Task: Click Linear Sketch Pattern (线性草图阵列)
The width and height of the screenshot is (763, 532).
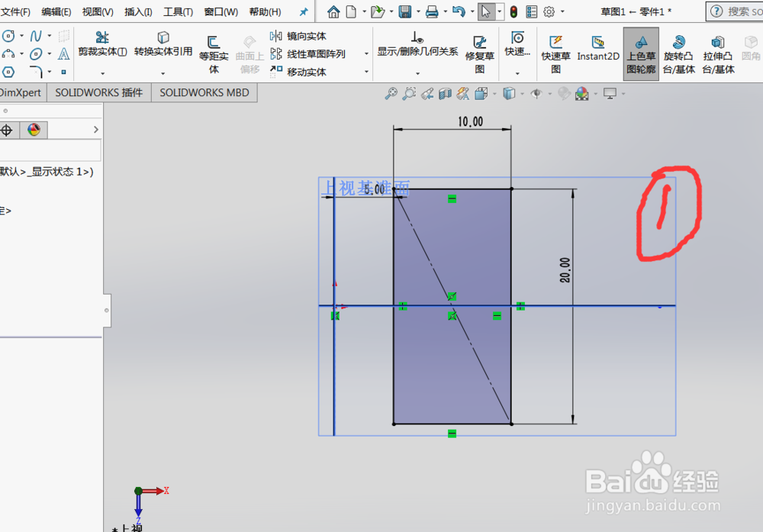Action: [x=308, y=54]
